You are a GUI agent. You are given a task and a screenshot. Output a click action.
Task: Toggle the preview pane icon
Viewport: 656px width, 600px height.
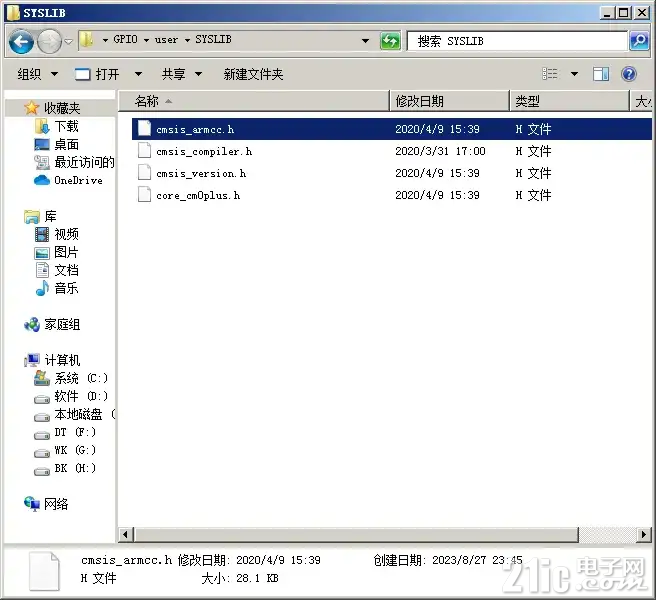601,74
